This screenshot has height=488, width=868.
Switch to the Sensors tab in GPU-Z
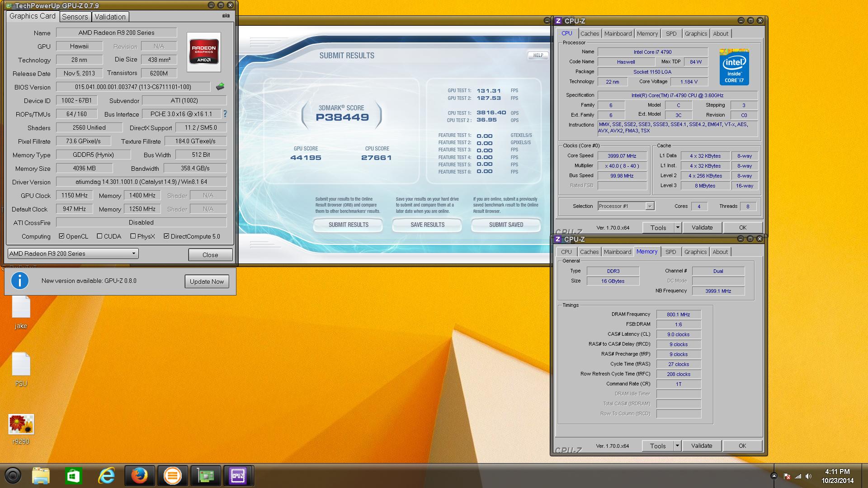[x=75, y=17]
